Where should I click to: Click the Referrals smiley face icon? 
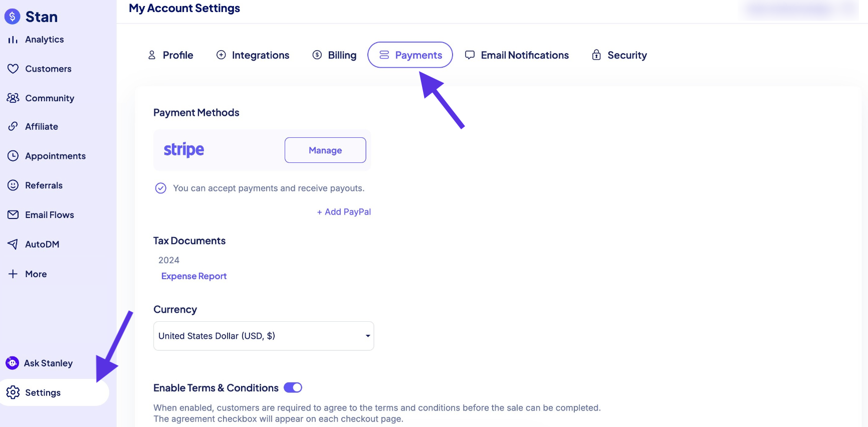(x=13, y=185)
